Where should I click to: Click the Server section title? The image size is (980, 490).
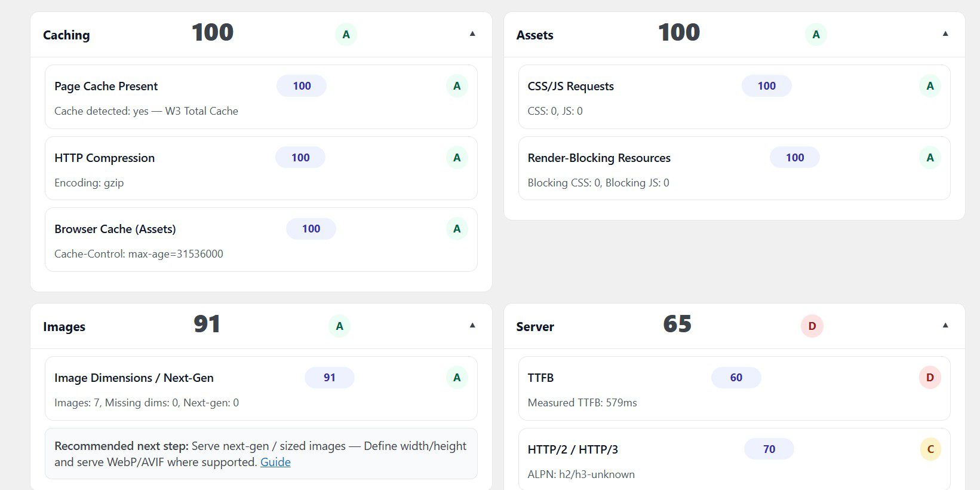(x=535, y=327)
